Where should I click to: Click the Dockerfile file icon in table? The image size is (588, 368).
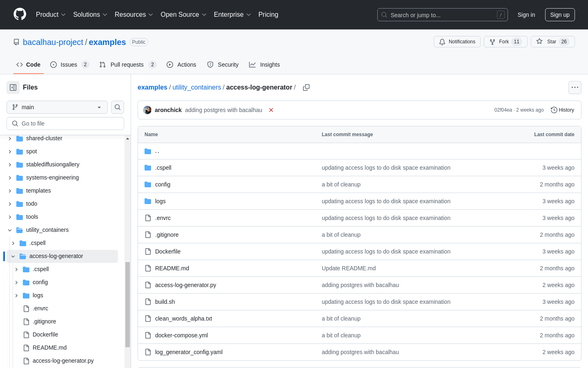[x=148, y=251]
